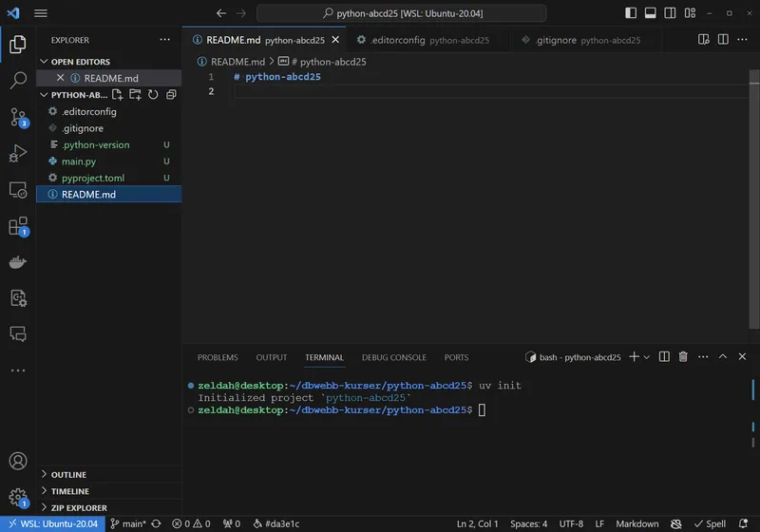This screenshot has height=532, width=760.
Task: Open Source Control view with 3 changes
Action: point(18,117)
